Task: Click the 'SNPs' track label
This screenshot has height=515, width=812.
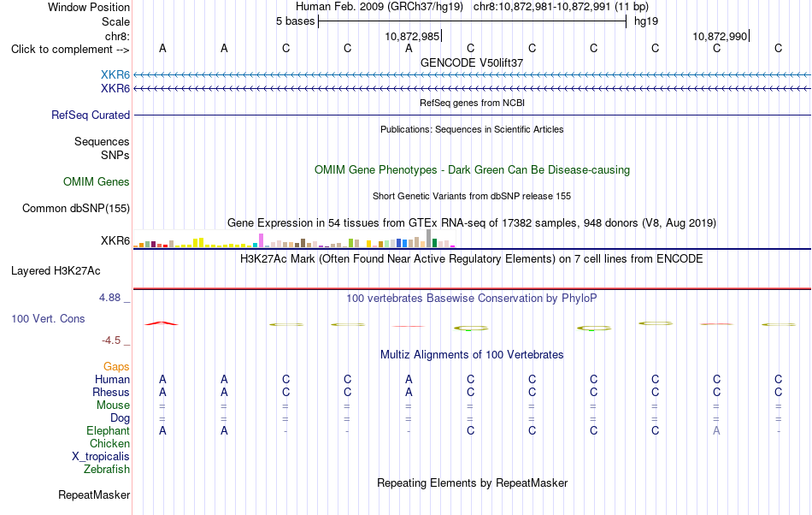Action: tap(115, 155)
